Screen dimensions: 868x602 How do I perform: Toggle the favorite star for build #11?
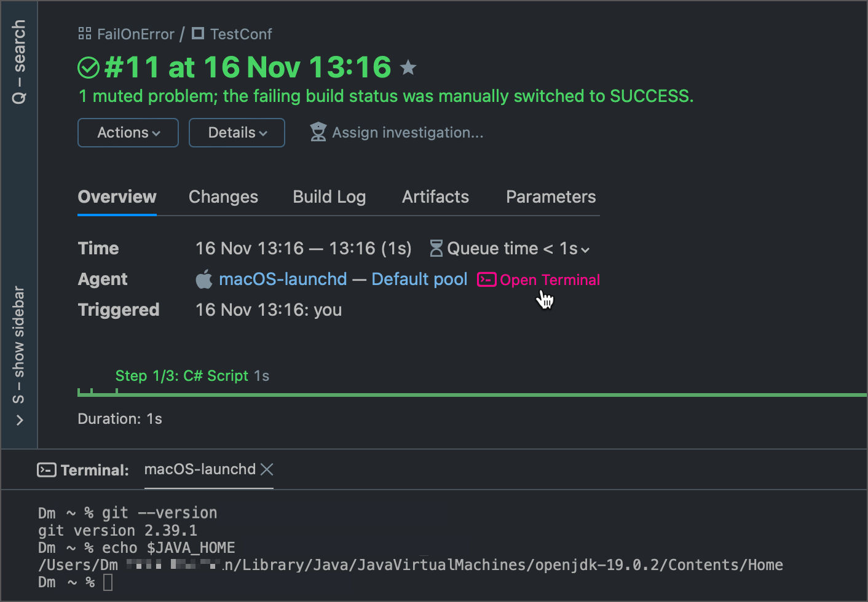pyautogui.click(x=408, y=68)
